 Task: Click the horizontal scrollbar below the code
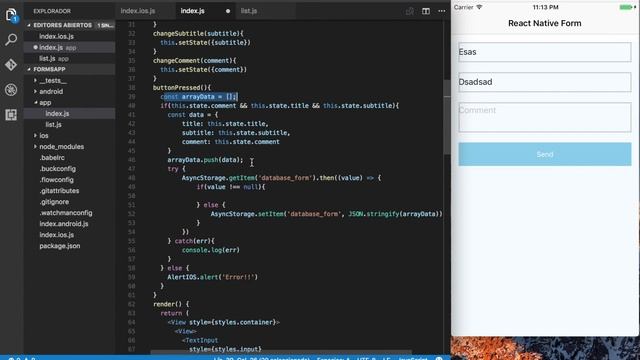coord(282,352)
